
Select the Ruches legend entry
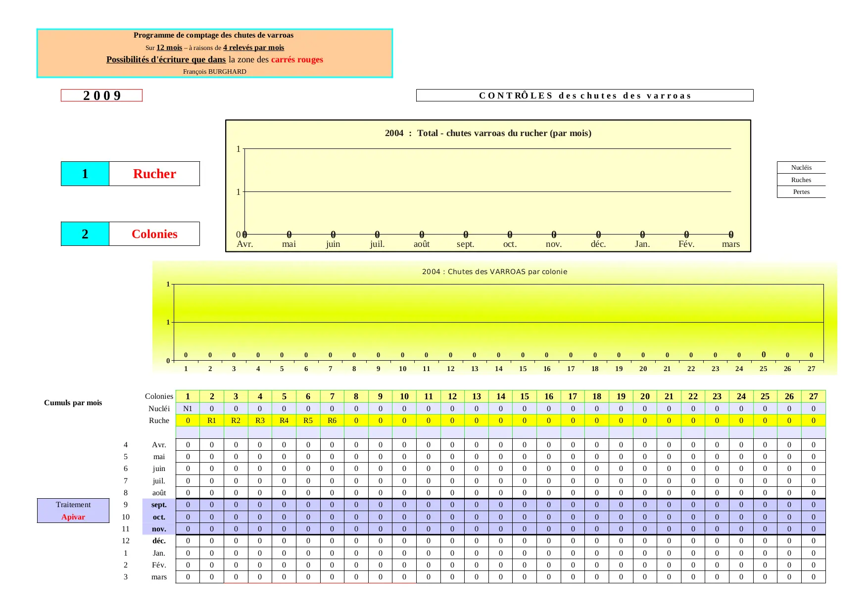[x=801, y=180]
